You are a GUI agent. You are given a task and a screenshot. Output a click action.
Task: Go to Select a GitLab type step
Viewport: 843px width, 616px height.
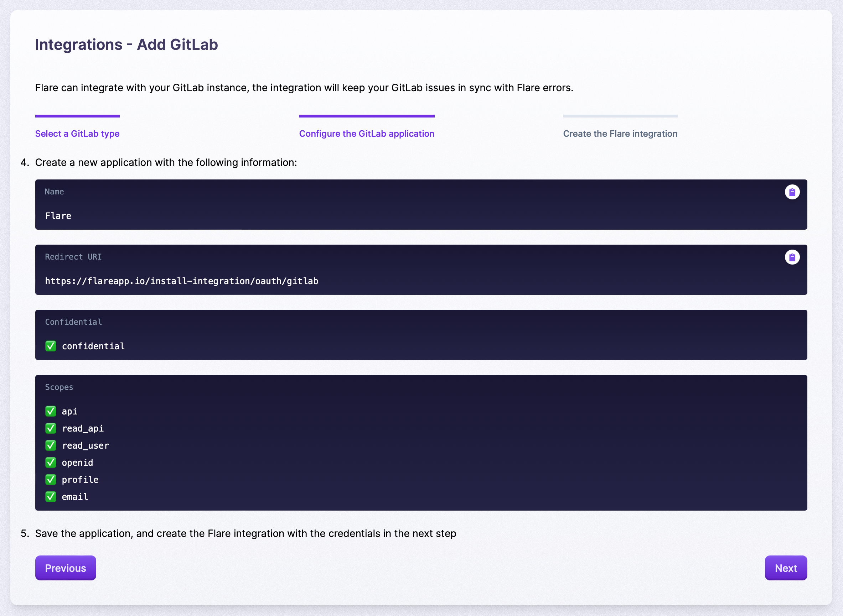(77, 134)
